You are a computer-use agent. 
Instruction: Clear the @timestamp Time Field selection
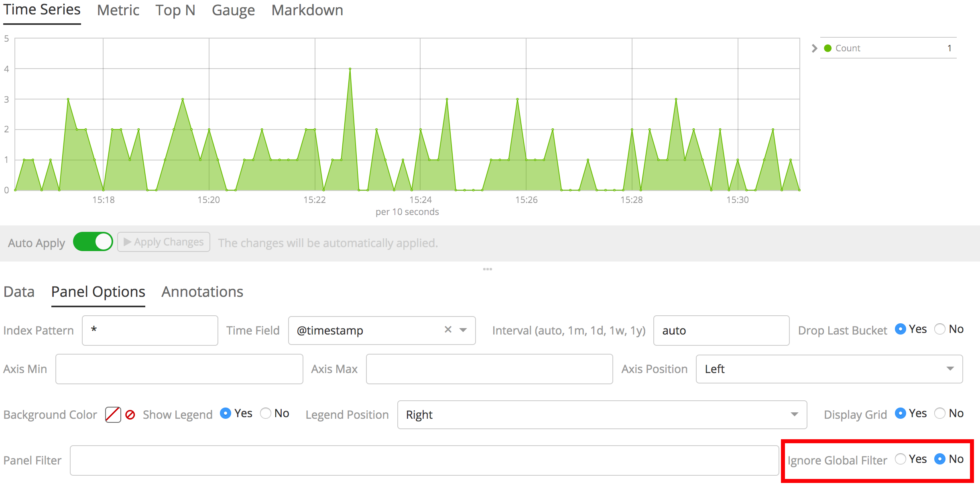448,330
